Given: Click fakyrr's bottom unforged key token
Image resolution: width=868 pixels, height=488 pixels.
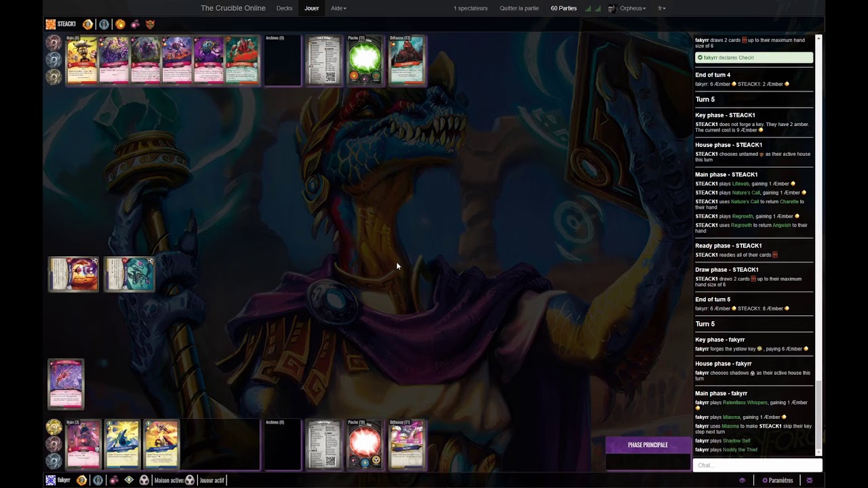Looking at the screenshot, I should 54,461.
